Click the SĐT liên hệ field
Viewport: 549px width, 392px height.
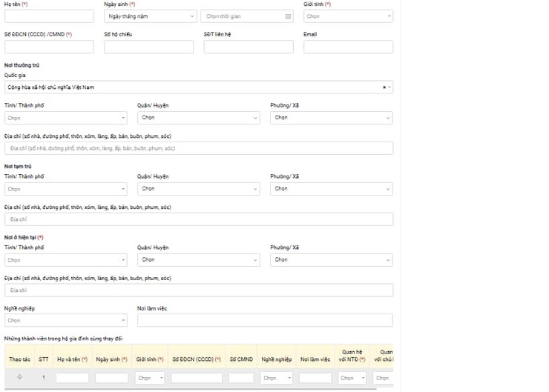tap(249, 47)
